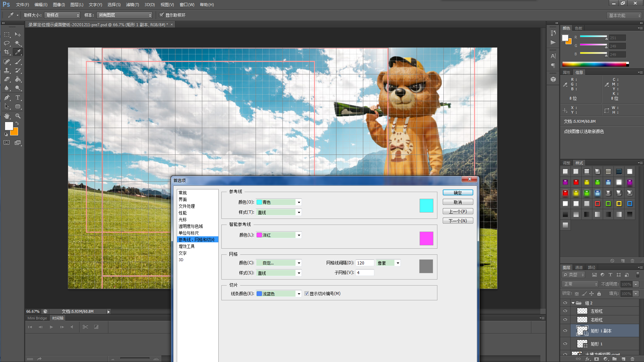The height and width of the screenshot is (362, 644).
Task: Select the Crop tool
Action: 7,52
